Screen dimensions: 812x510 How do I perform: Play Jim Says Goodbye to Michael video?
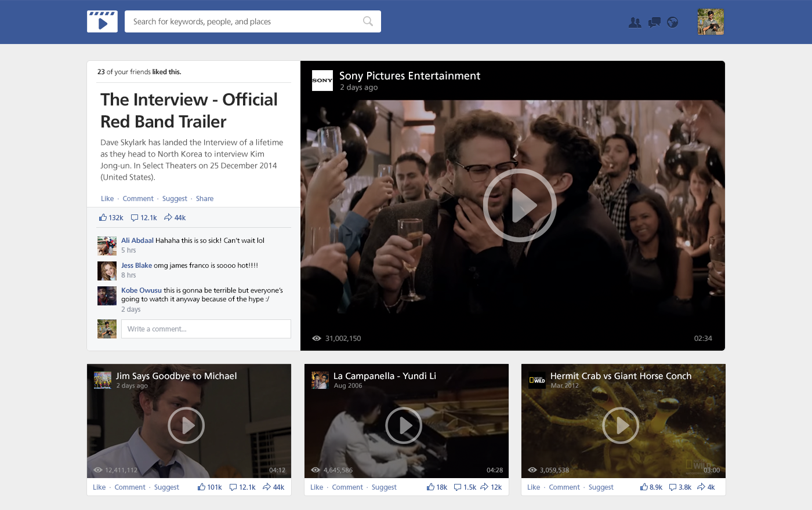186,425
